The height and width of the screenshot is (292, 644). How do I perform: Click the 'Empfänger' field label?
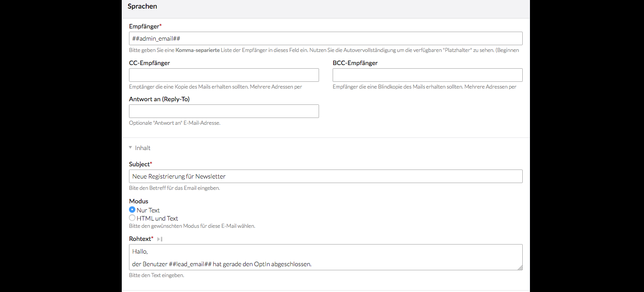pos(144,26)
